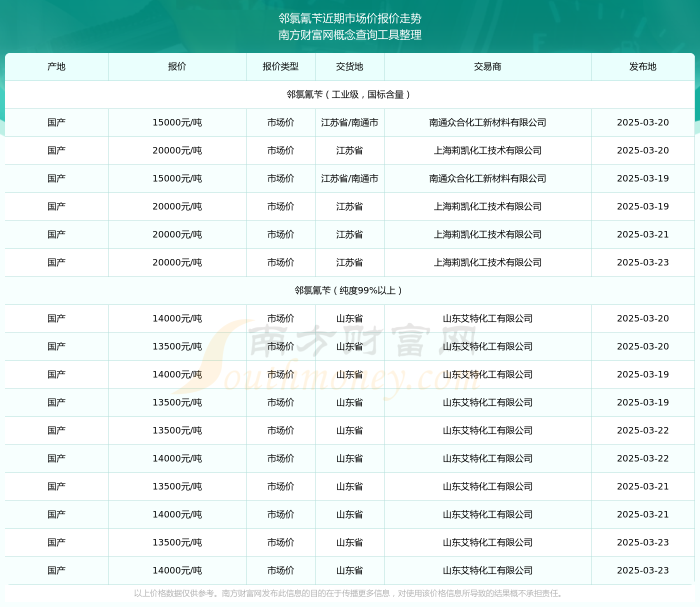700x607 pixels.
Task: Click the 20000元/吨 price dated 2025-03-19
Action: (x=177, y=206)
